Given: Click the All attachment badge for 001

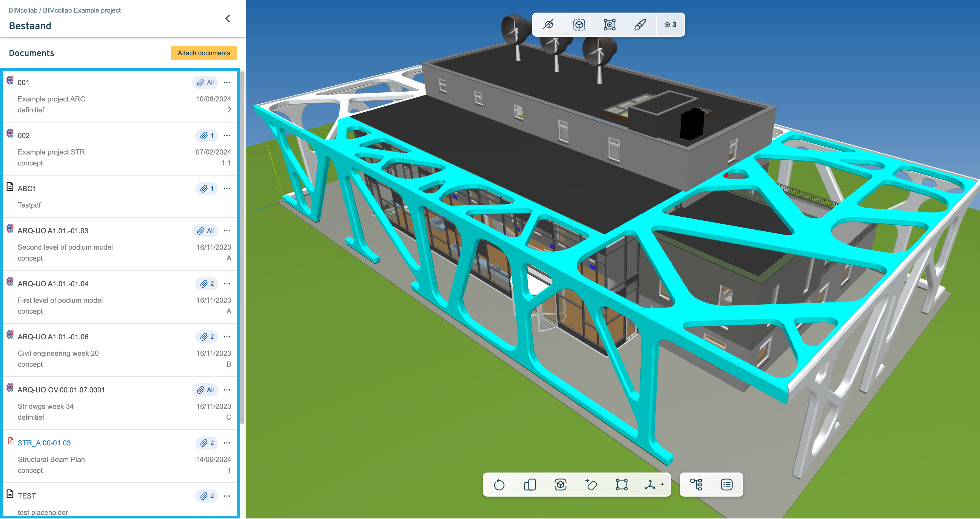Looking at the screenshot, I should pyautogui.click(x=205, y=83).
